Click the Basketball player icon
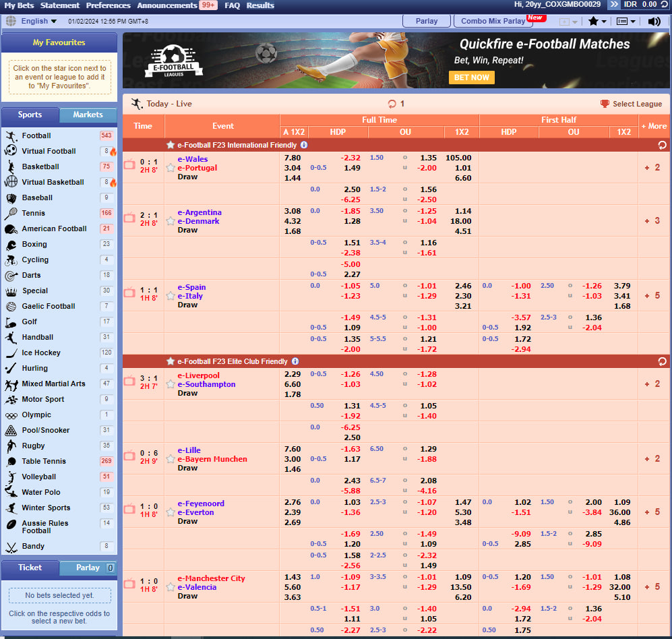The width and height of the screenshot is (672, 639). (11, 166)
